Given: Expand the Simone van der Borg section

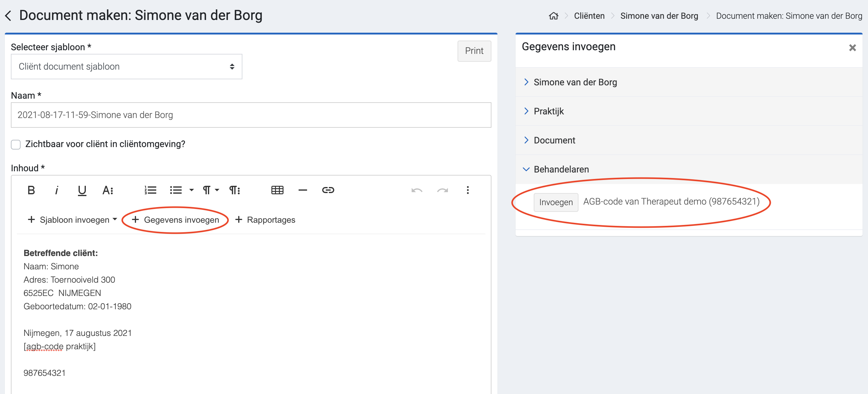Looking at the screenshot, I should (575, 82).
